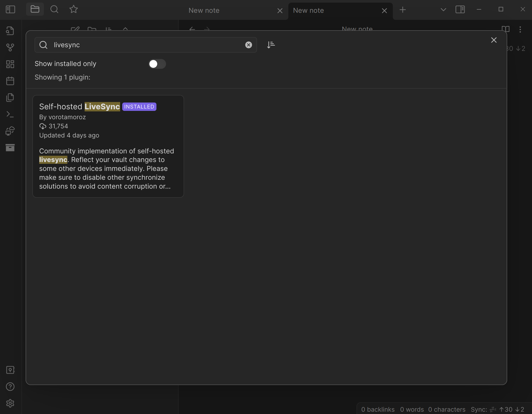
Task: Open the Self-hosted LiveSync plugin card
Action: pos(108,146)
